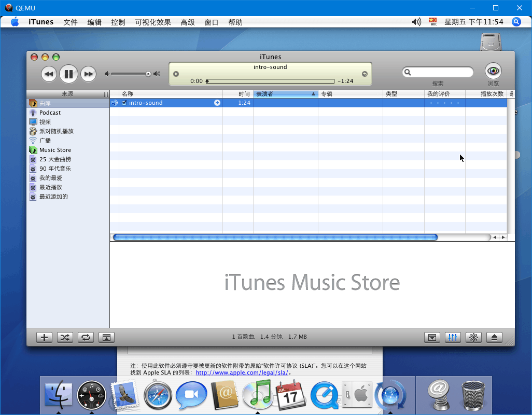Uncheck the intro-sound song checkbox
Screen dimensions: 532x415
(124, 103)
